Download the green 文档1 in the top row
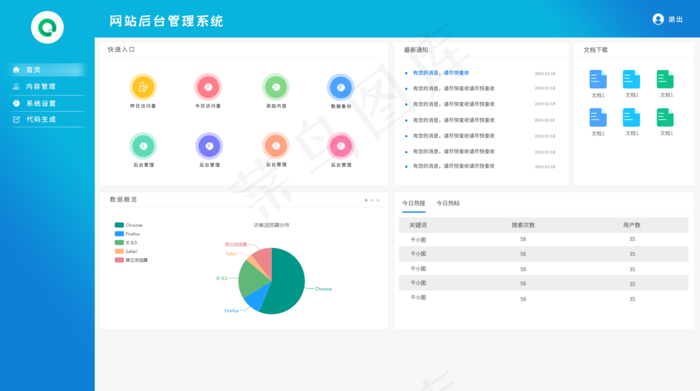The image size is (700, 391). (x=665, y=79)
